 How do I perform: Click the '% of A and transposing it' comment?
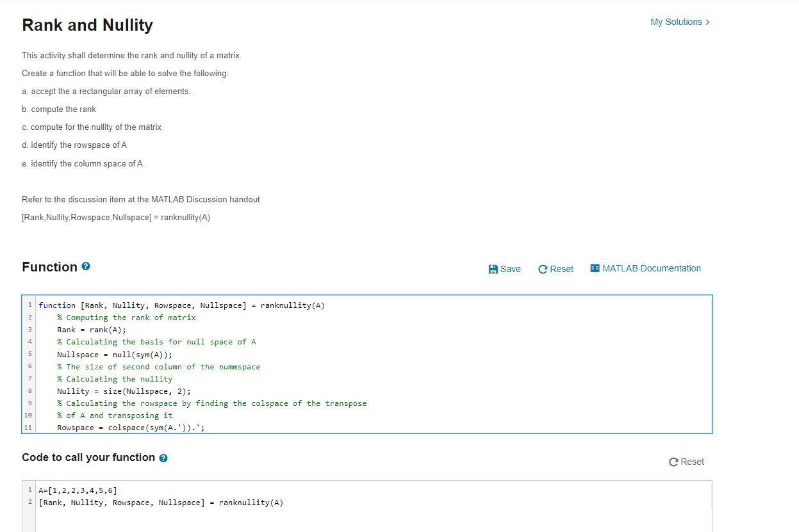point(115,415)
